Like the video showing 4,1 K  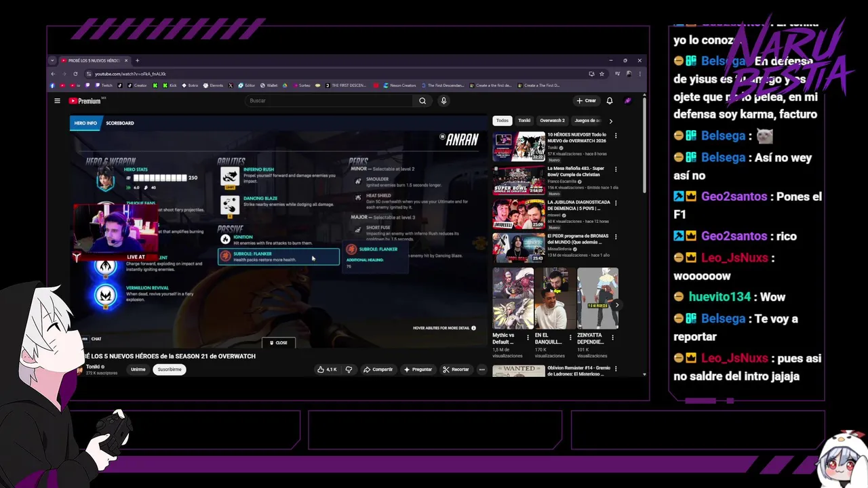coord(327,369)
